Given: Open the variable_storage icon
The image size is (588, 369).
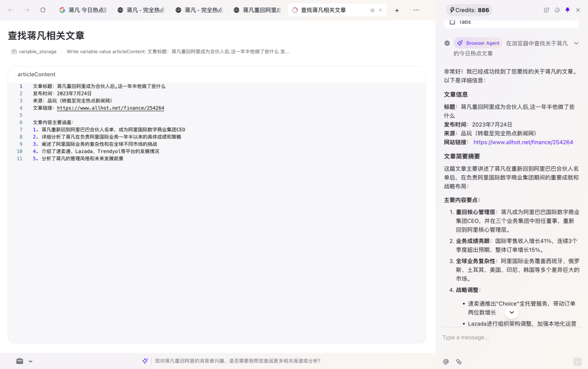Looking at the screenshot, I should [x=14, y=51].
